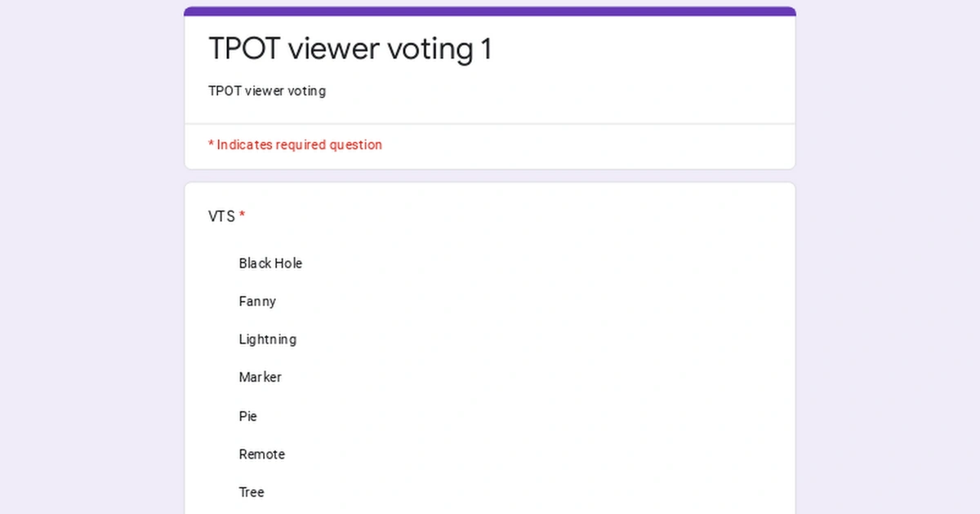This screenshot has width=980, height=514.
Task: Click the red asterisk beside VTS
Action: pyautogui.click(x=241, y=216)
